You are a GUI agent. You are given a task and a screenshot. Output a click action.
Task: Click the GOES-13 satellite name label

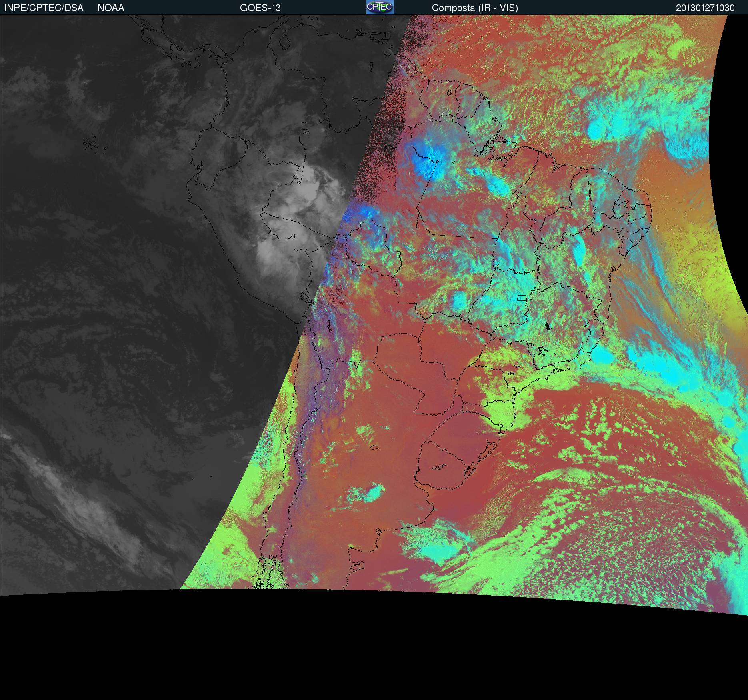pos(260,8)
